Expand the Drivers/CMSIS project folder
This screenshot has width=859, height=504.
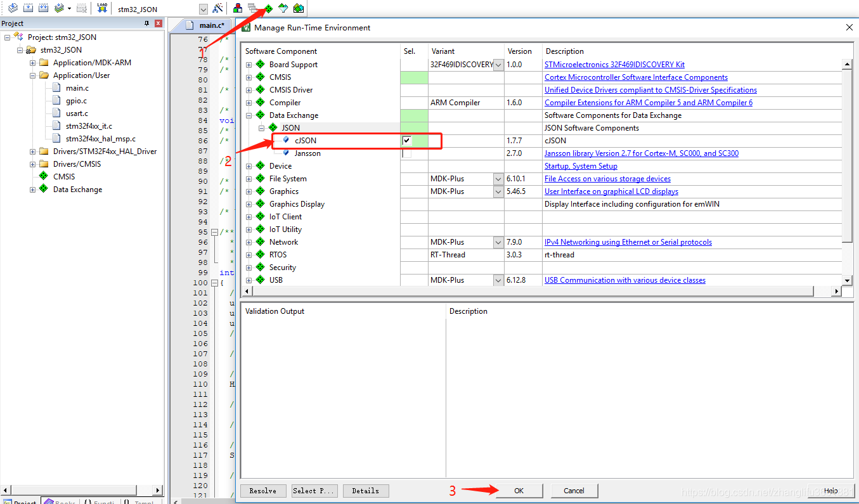[x=32, y=164]
